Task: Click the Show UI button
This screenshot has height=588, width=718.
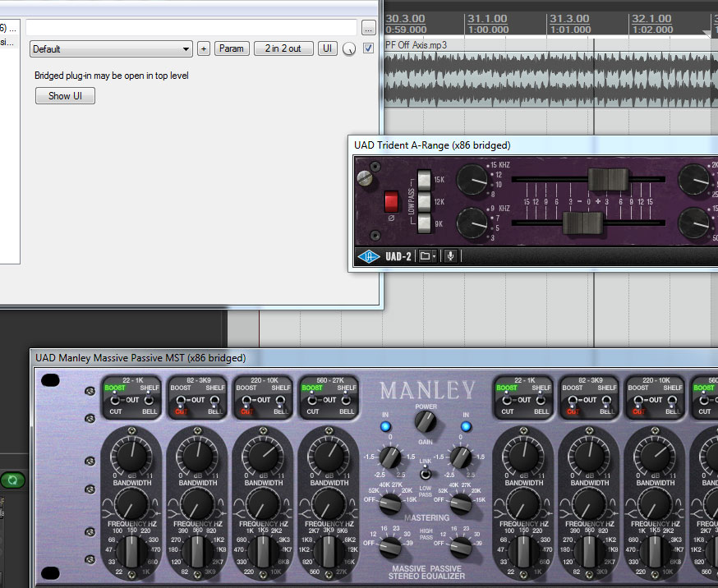Action: click(x=65, y=96)
